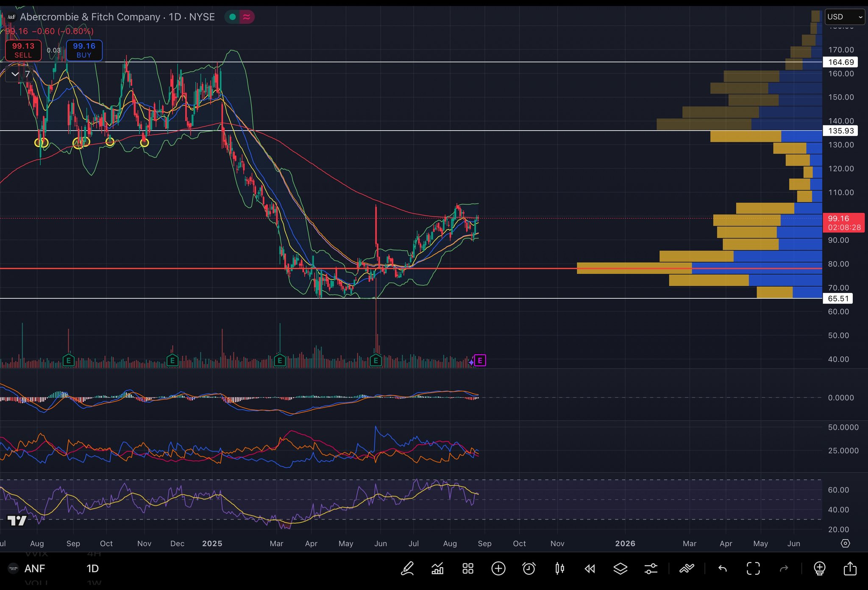
Task: Open chart settings sliders icon
Action: click(x=651, y=568)
